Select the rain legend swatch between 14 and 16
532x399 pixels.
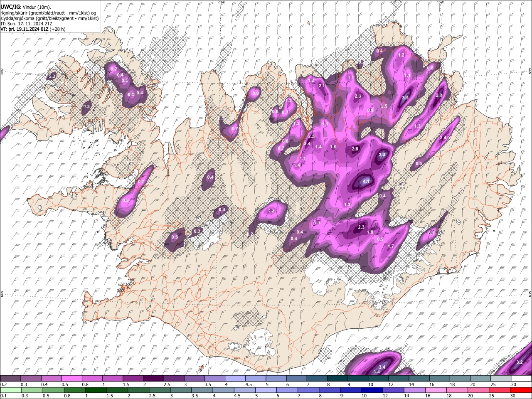click(414, 390)
